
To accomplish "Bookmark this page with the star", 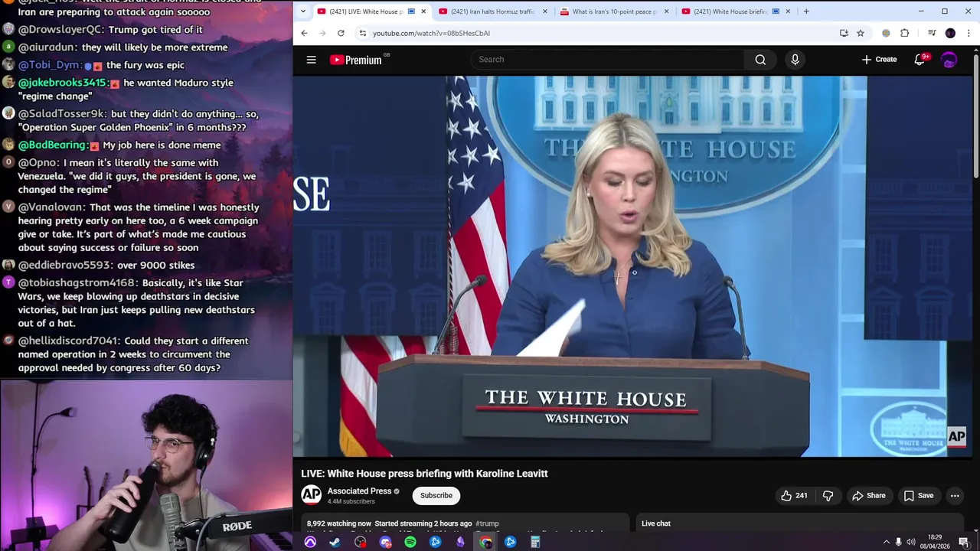I will (861, 33).
